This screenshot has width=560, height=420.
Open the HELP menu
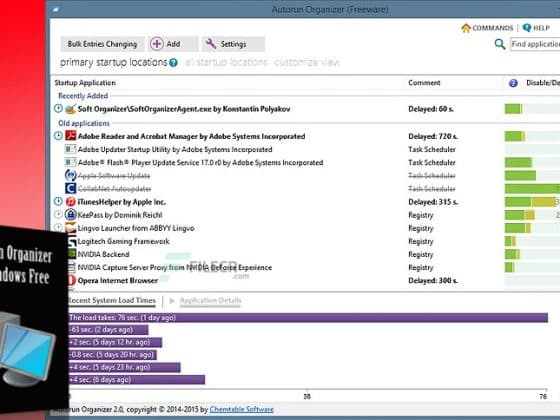point(536,28)
